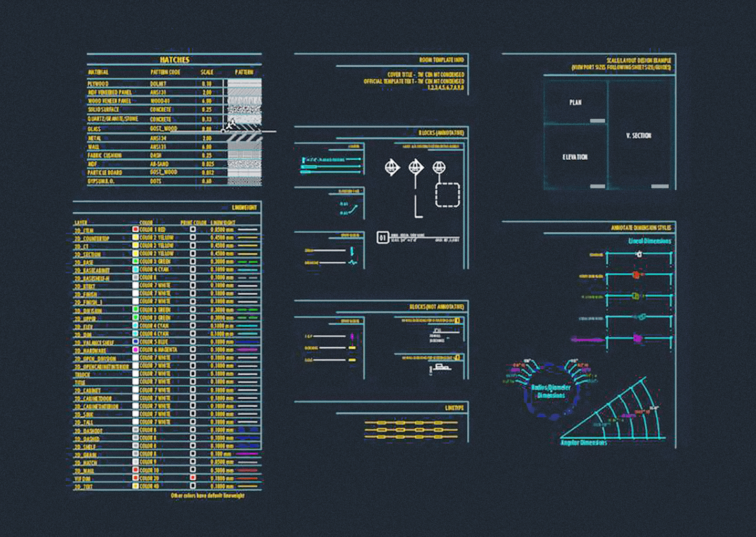
Task: Select the yellow linetype sample lines
Action: click(x=411, y=429)
